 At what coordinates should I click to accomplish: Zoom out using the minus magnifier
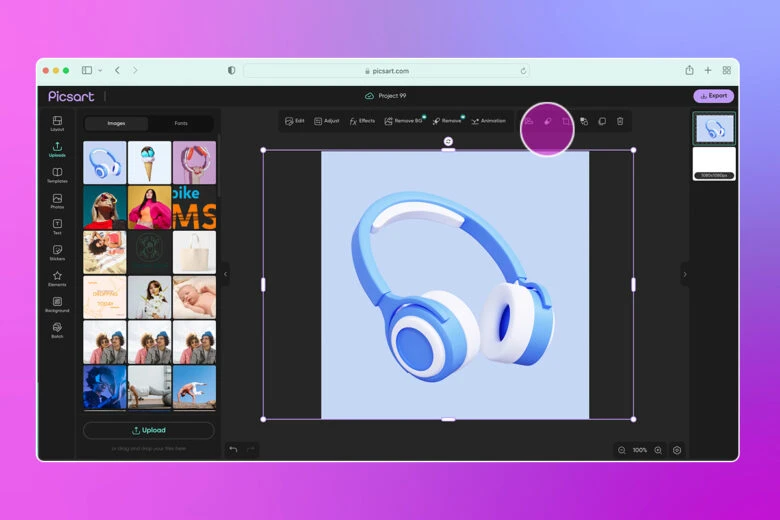click(x=622, y=450)
